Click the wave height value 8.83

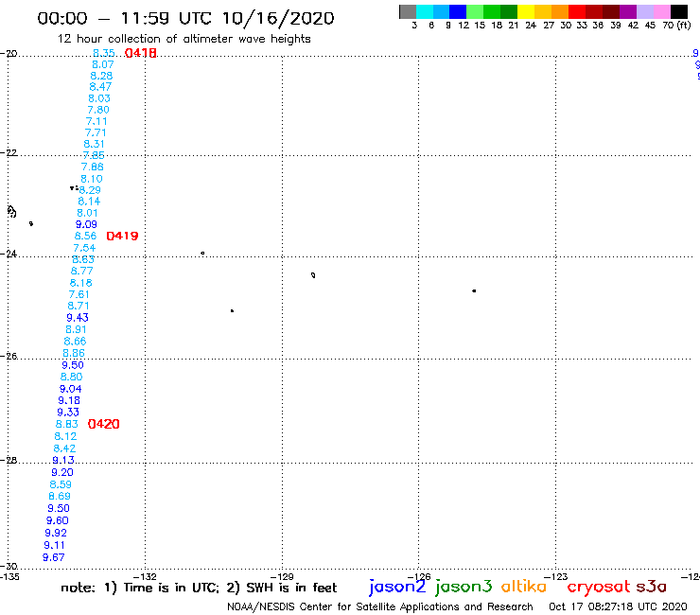pos(67,424)
